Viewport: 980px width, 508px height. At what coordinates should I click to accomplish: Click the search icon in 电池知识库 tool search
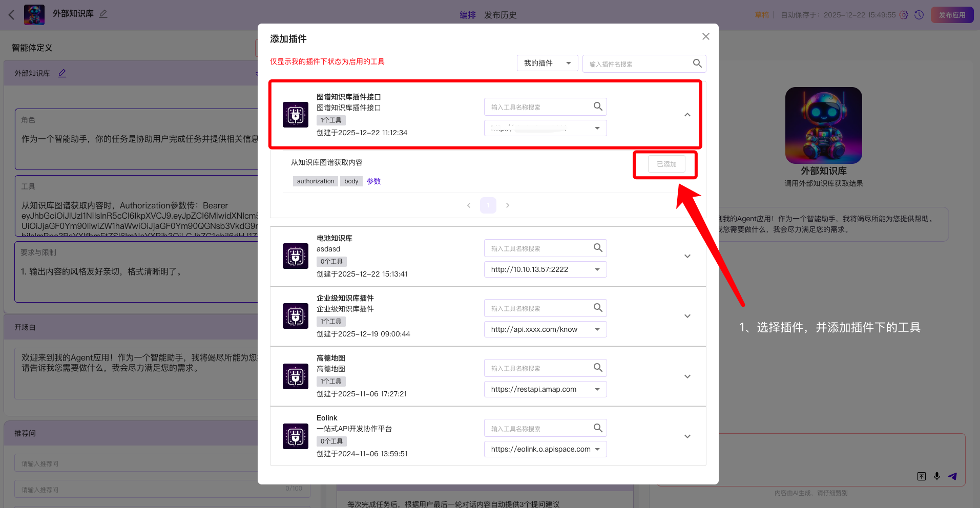tap(598, 248)
